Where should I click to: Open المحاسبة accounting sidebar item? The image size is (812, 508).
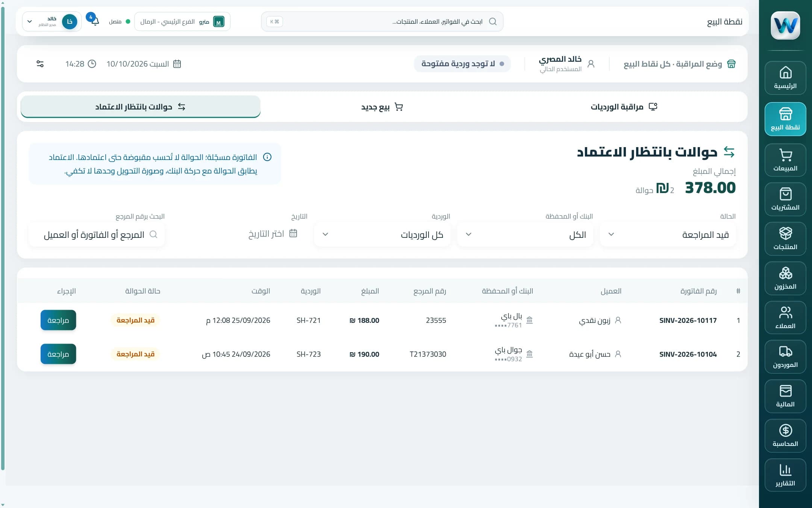(785, 436)
